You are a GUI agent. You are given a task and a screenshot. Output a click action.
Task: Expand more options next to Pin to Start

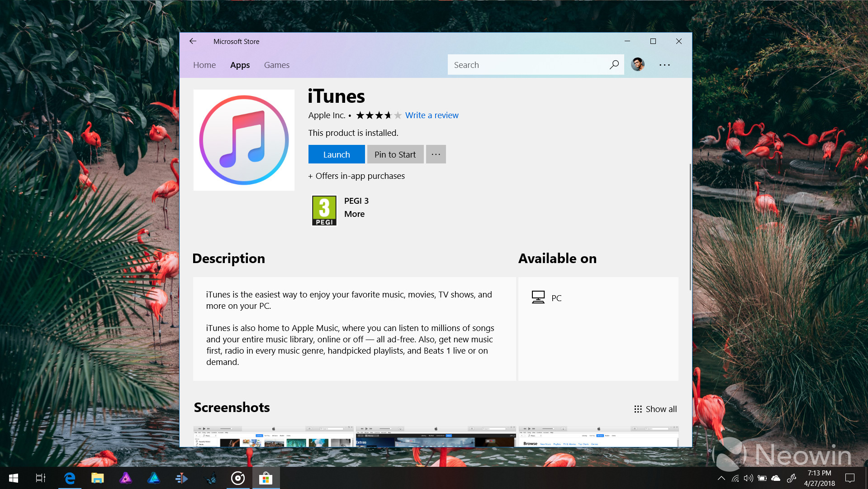pyautogui.click(x=436, y=154)
